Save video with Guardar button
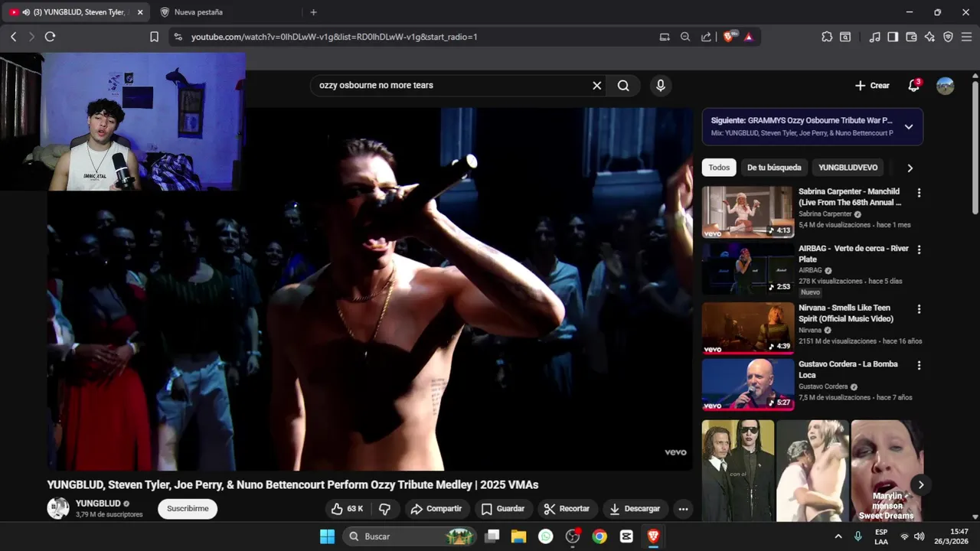This screenshot has width=980, height=551. (502, 509)
